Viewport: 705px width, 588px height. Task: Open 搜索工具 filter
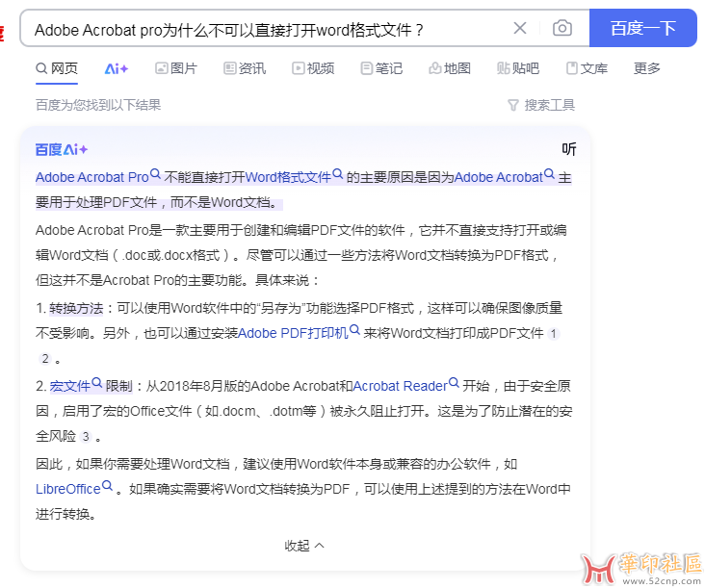541,105
